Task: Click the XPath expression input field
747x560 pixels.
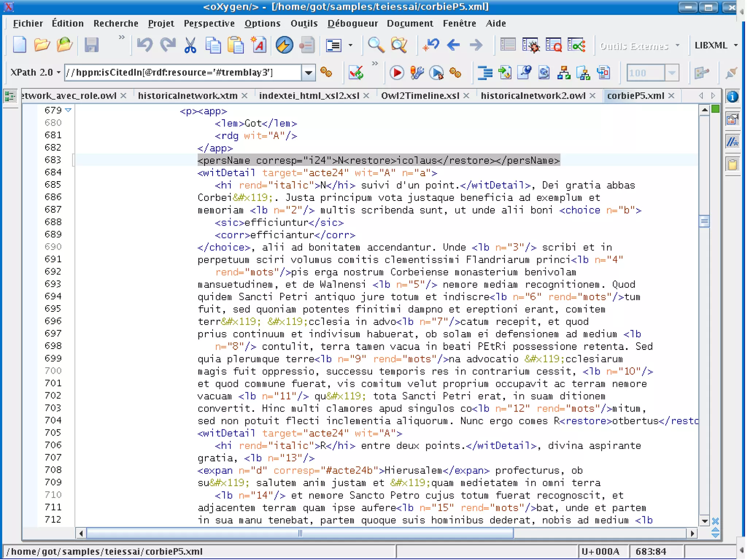Action: [182, 73]
